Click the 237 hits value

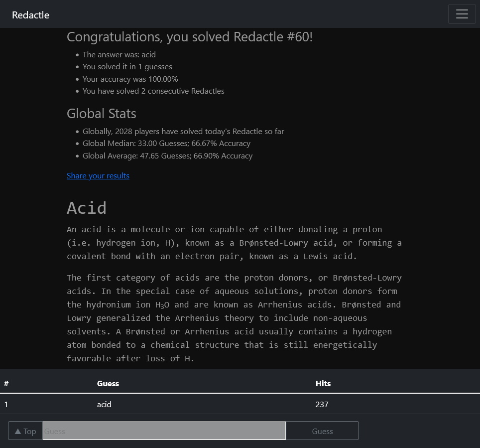coord(322,404)
